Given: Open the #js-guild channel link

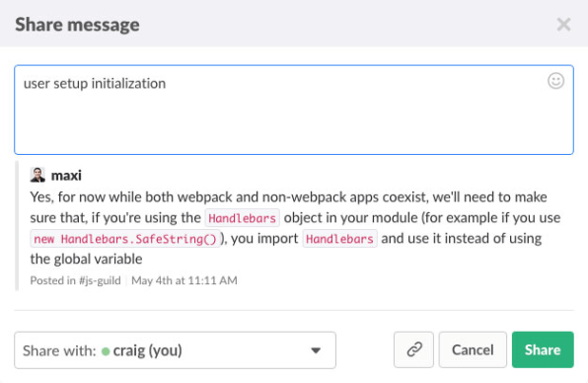Looking at the screenshot, I should click(100, 280).
